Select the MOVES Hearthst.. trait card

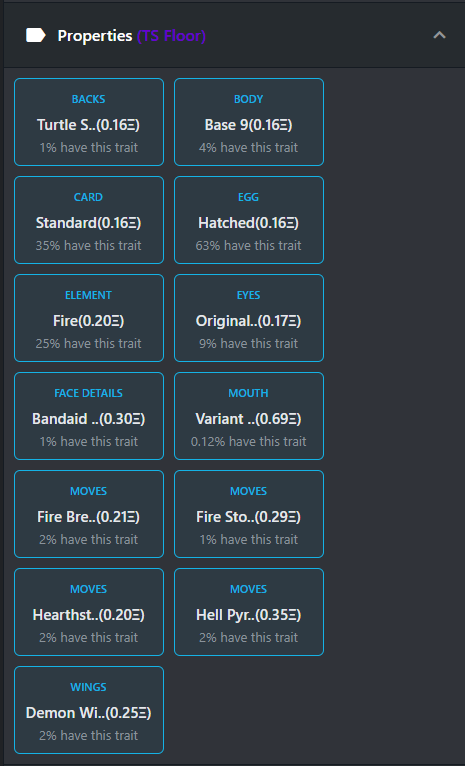(89, 612)
